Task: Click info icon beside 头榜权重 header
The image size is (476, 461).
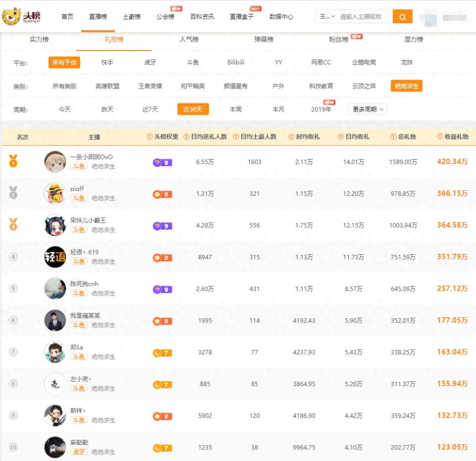Action: coord(150,137)
